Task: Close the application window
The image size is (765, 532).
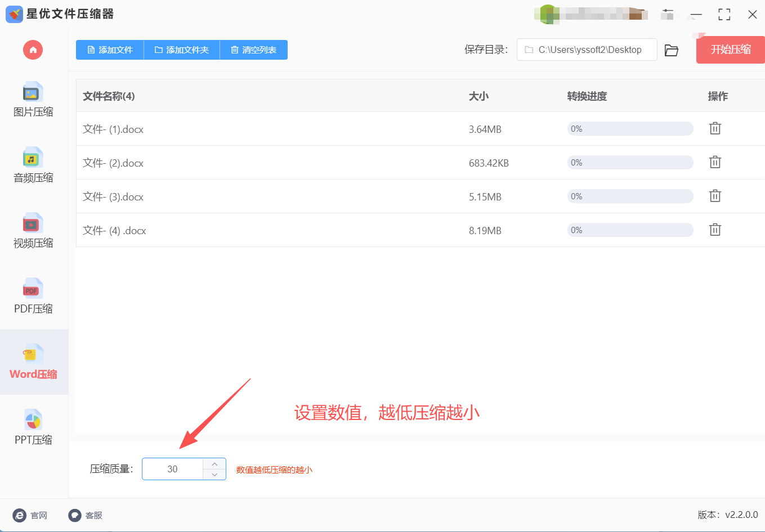Action: (753, 15)
